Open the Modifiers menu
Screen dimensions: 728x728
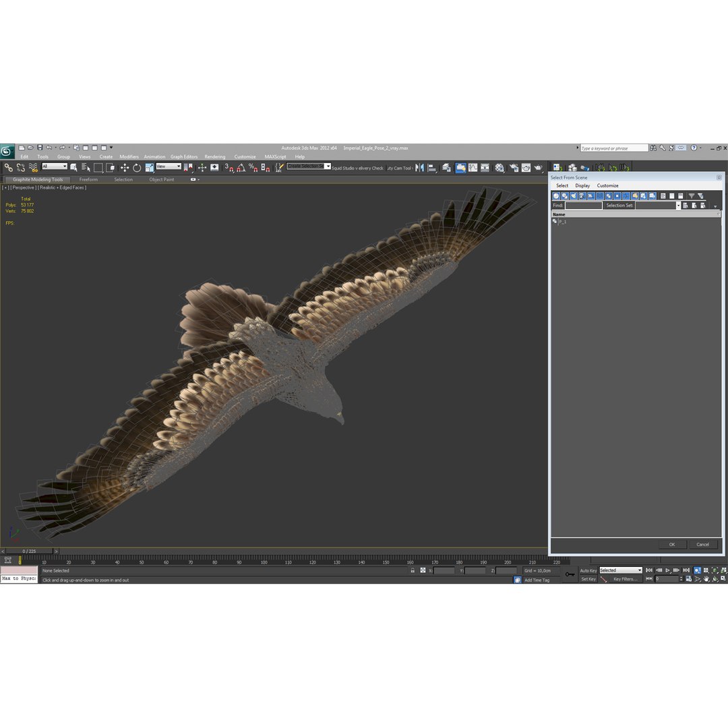[x=129, y=156]
